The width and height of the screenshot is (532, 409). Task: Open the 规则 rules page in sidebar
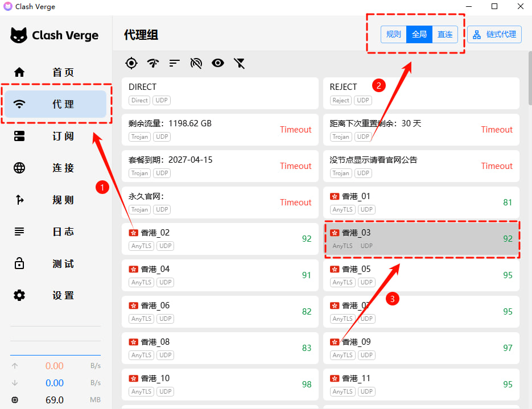pyautogui.click(x=56, y=200)
